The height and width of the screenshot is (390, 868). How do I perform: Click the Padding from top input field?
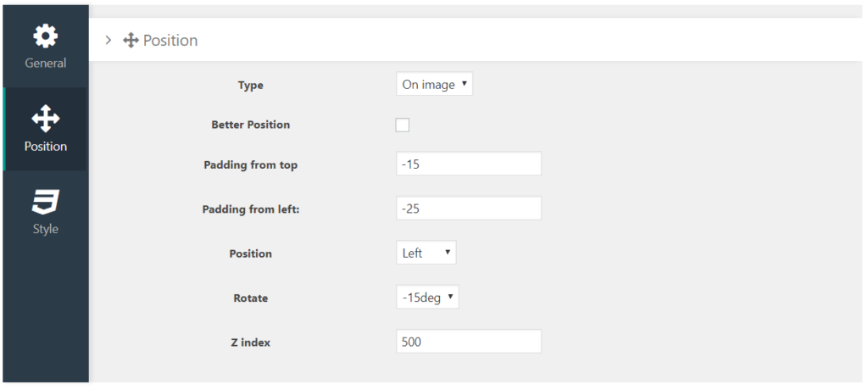(x=469, y=164)
